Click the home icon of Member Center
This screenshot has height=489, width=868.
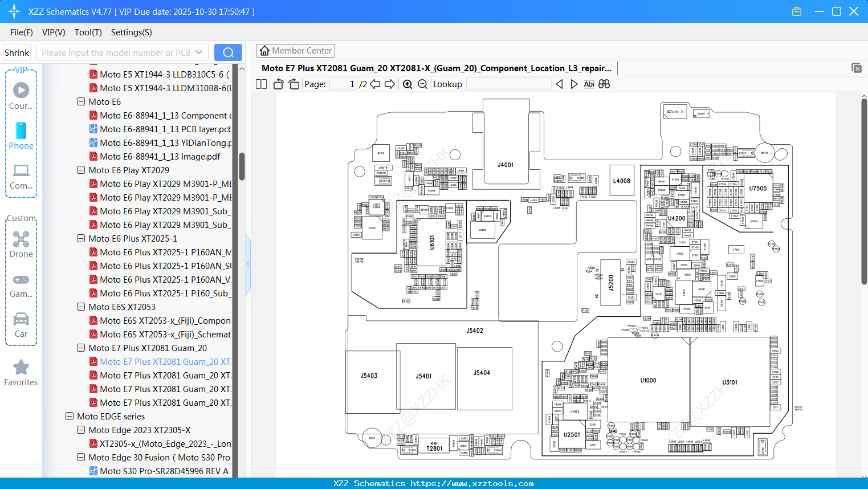(x=264, y=51)
